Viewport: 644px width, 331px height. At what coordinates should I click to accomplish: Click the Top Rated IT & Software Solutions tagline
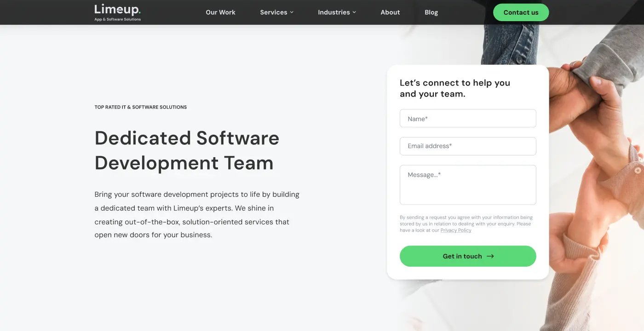click(140, 107)
